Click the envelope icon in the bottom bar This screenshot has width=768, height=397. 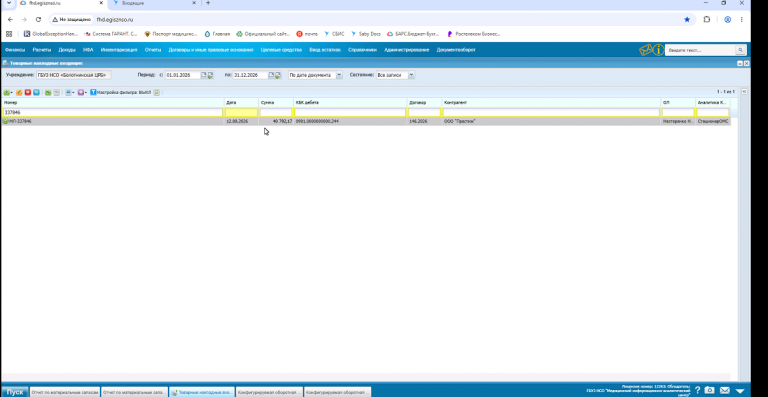pos(725,390)
